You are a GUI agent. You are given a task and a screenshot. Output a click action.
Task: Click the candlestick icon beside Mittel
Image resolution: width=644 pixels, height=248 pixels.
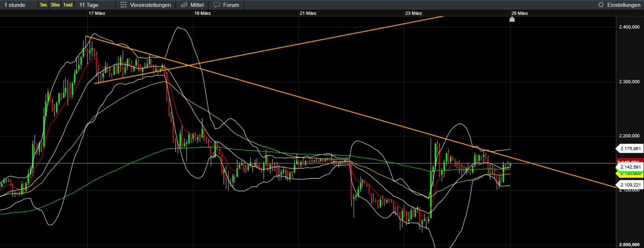(184, 5)
